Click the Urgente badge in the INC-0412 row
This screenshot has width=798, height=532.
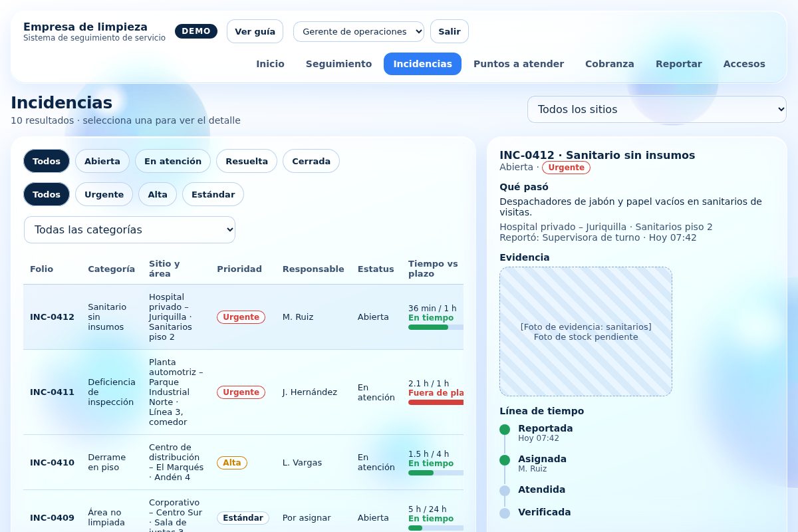(x=241, y=317)
